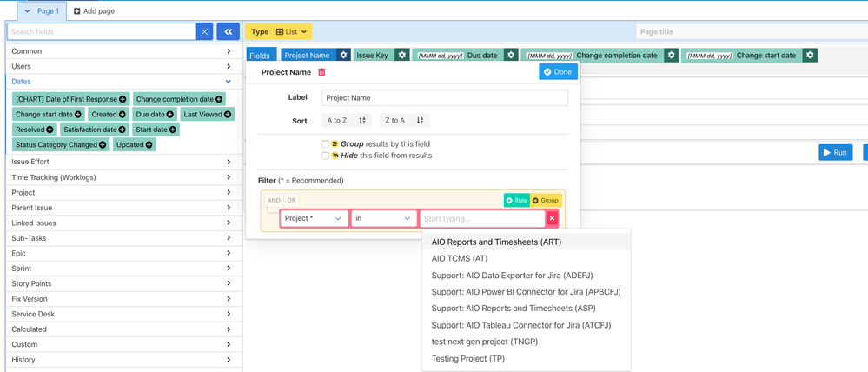The height and width of the screenshot is (372, 868).
Task: Add the Last Viewed field
Action: 207,115
